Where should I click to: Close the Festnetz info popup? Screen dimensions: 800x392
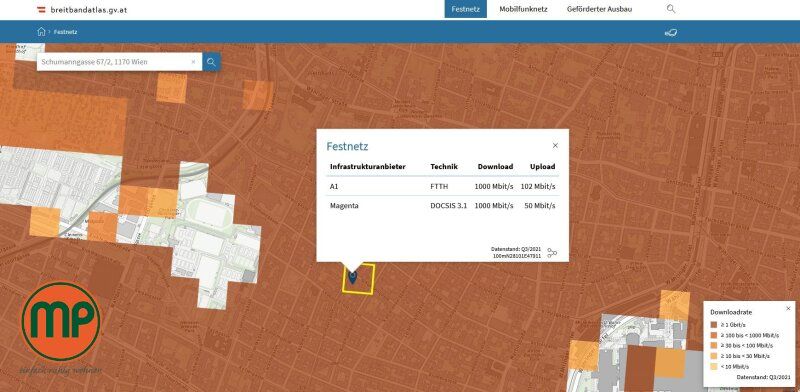pos(555,145)
